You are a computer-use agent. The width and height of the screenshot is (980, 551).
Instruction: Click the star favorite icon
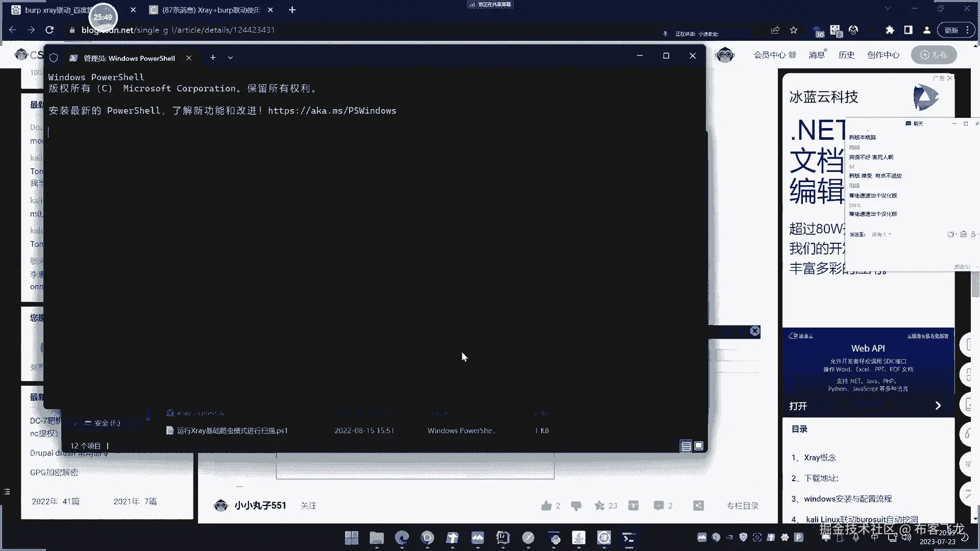coord(599,506)
